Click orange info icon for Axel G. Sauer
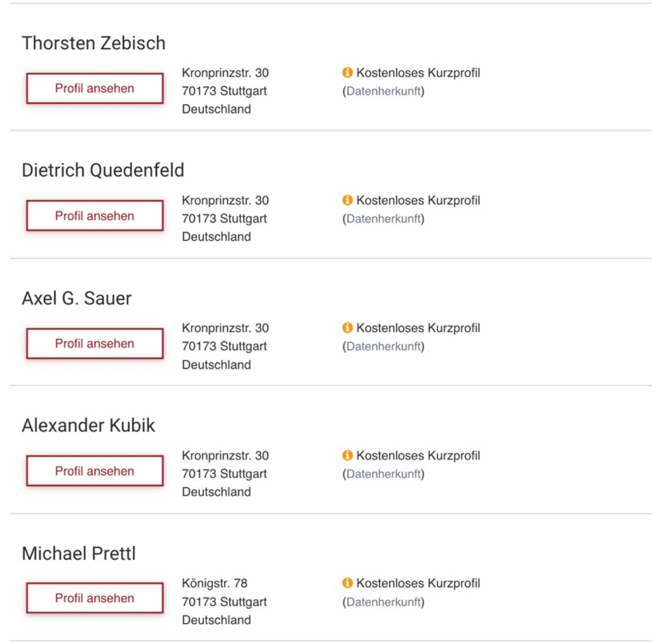661x644 pixels. [347, 327]
